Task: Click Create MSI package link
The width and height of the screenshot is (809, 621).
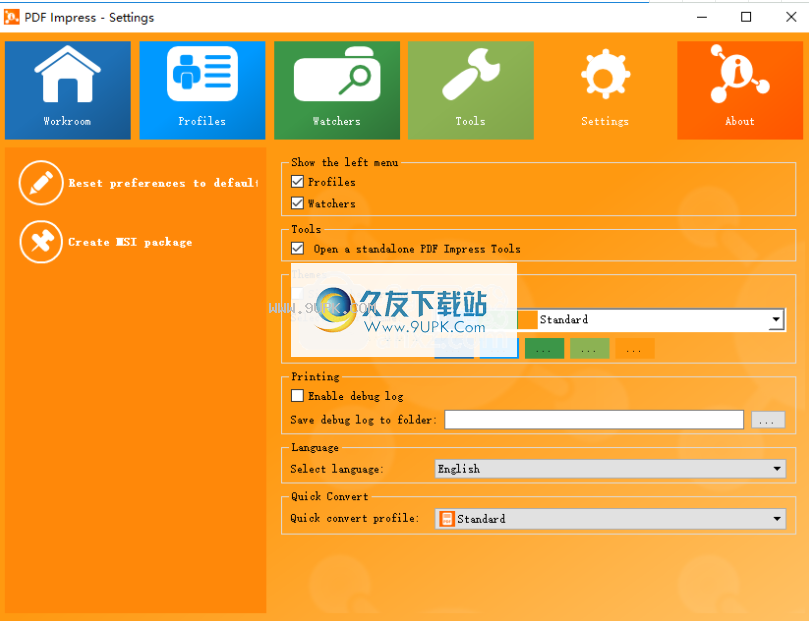Action: point(130,242)
